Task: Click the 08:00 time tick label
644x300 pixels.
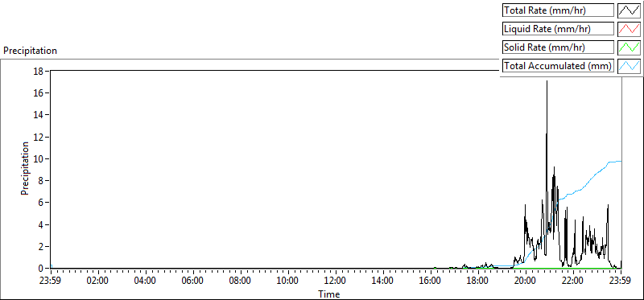Action: 241,282
